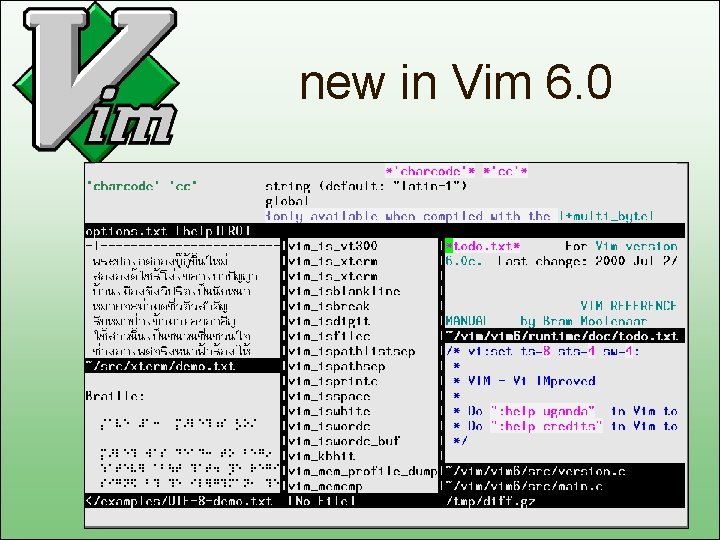The width and height of the screenshot is (720, 540).
Task: Click the 'vi:set ts=8 sts=4 sw=4:' modeline
Action: click(x=554, y=352)
